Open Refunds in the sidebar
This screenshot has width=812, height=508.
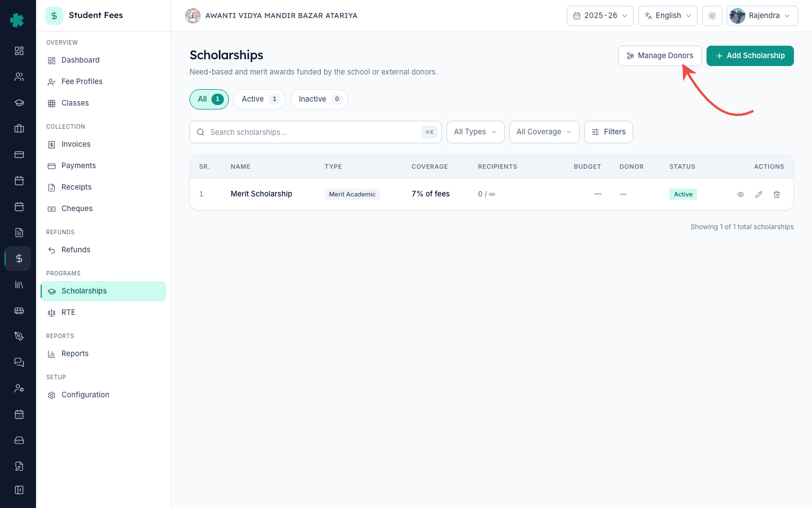coord(103,250)
